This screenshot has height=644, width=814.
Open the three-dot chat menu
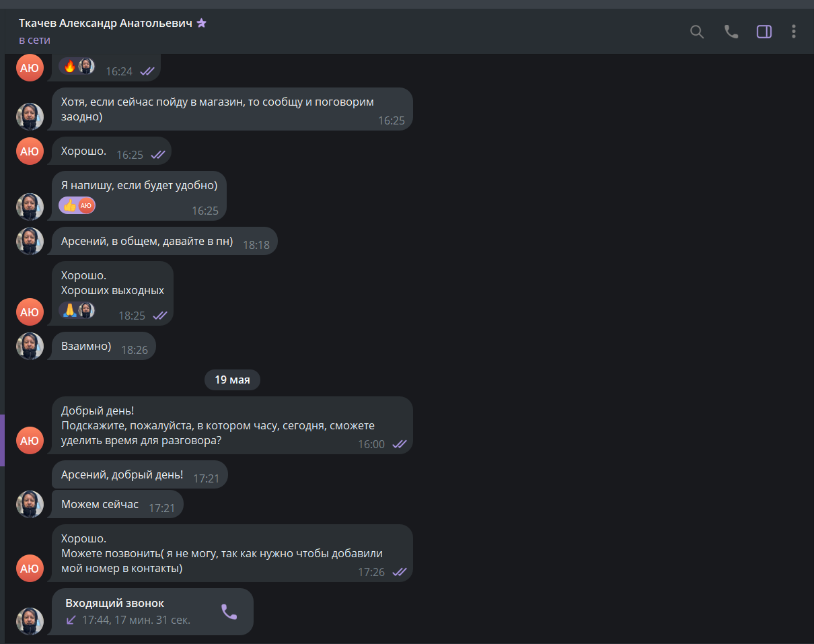pos(794,32)
